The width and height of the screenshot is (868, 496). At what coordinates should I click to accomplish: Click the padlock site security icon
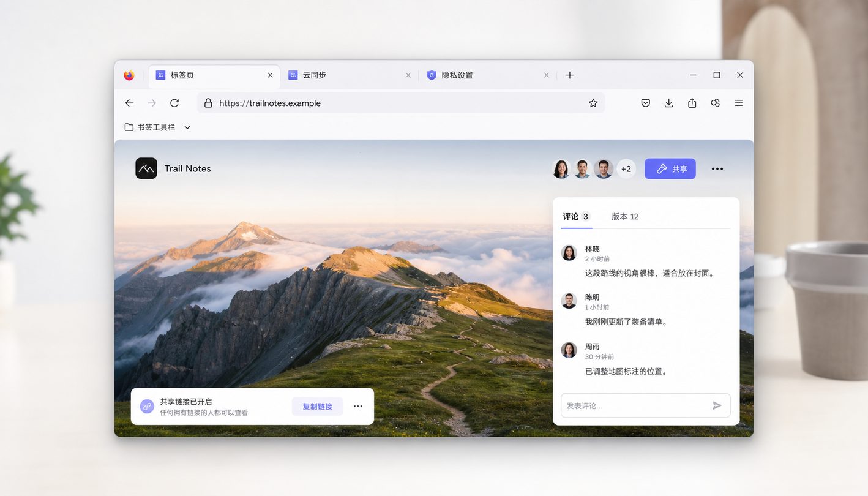click(x=208, y=103)
